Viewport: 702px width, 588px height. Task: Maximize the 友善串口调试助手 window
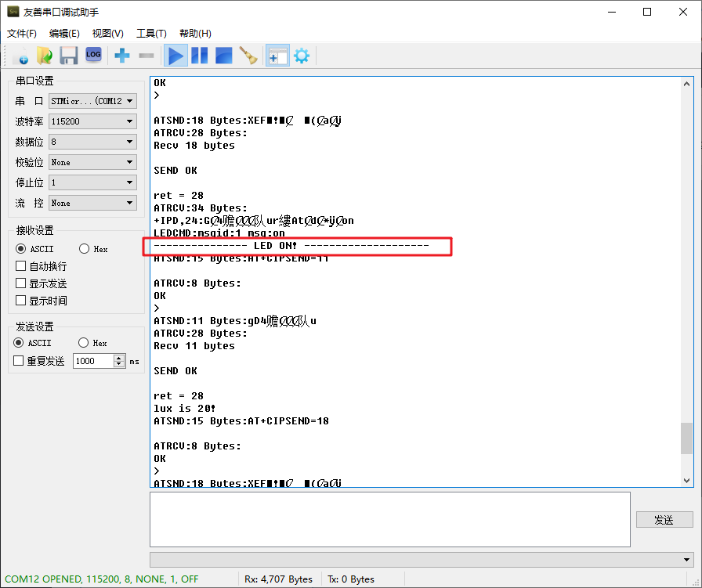click(x=647, y=12)
